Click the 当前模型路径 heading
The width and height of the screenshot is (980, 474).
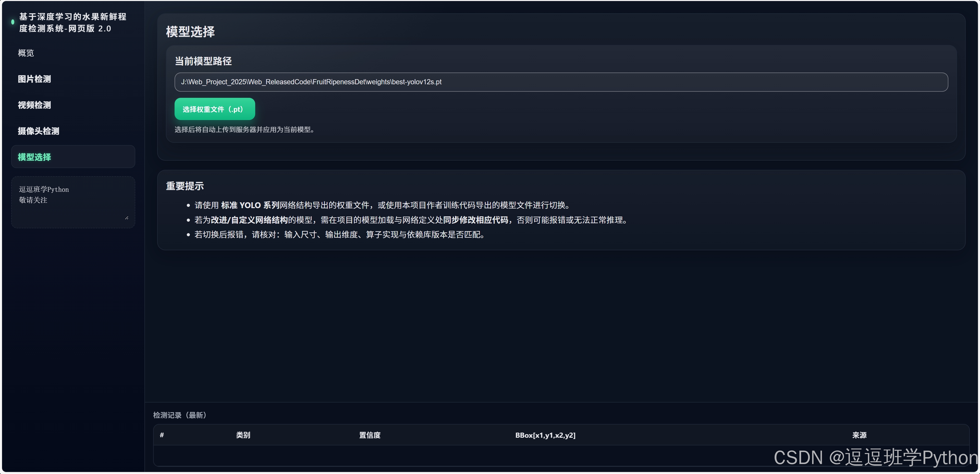pyautogui.click(x=203, y=61)
